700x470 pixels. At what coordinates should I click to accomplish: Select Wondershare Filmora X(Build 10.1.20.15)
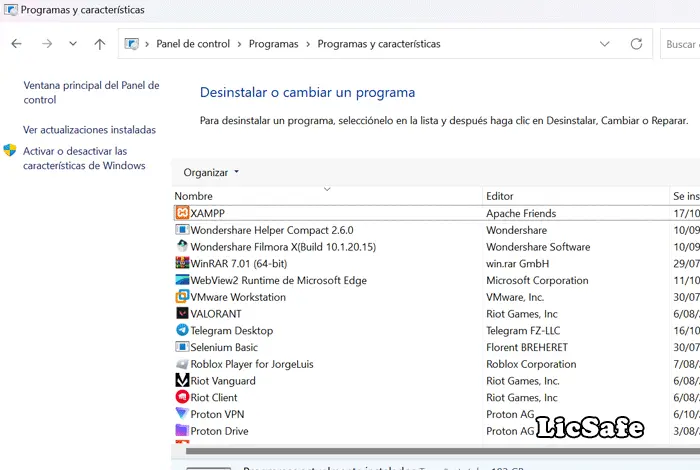(x=283, y=247)
